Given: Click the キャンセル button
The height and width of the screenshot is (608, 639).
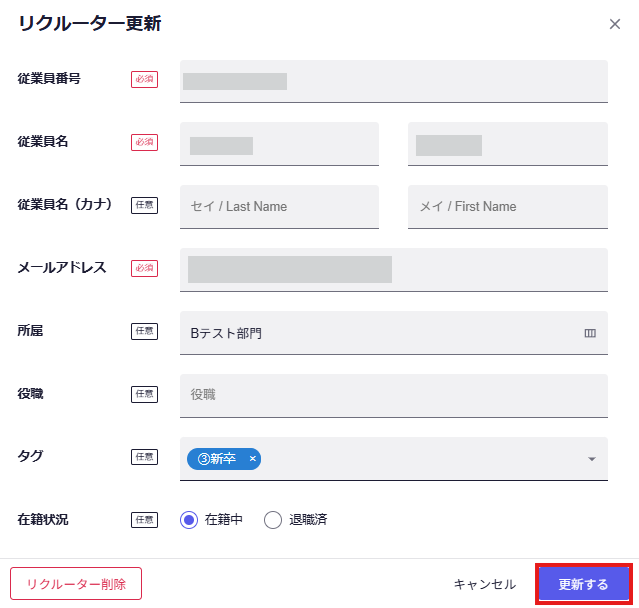Looking at the screenshot, I should pyautogui.click(x=485, y=584).
